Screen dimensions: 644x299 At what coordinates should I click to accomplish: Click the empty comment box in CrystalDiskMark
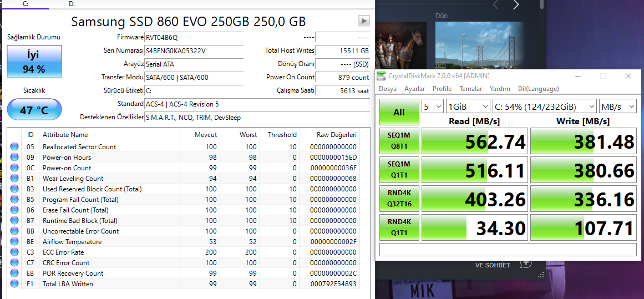click(507, 249)
